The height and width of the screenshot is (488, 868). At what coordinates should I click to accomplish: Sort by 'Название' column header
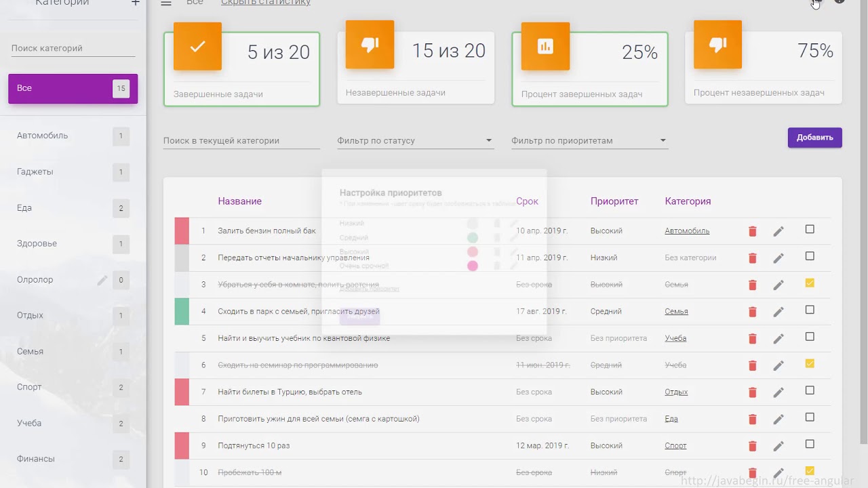coord(239,201)
